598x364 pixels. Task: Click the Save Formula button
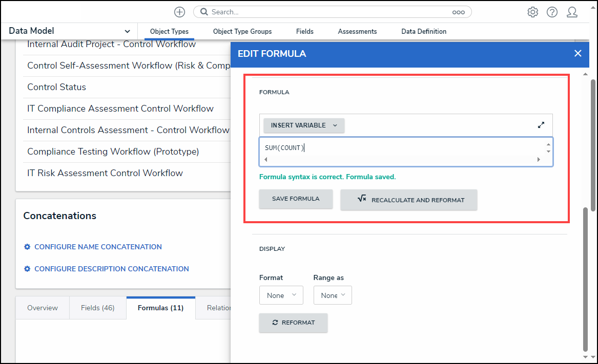coord(296,199)
